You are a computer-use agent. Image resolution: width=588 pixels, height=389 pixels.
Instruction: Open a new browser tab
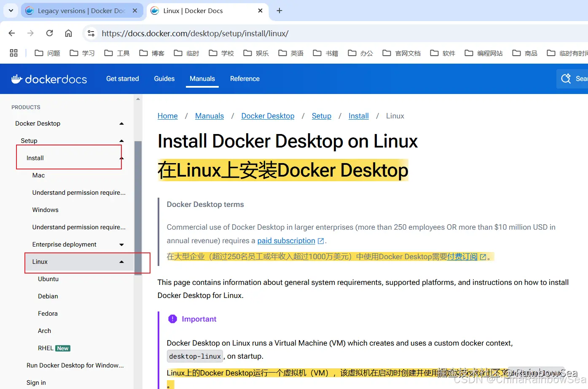click(x=279, y=11)
